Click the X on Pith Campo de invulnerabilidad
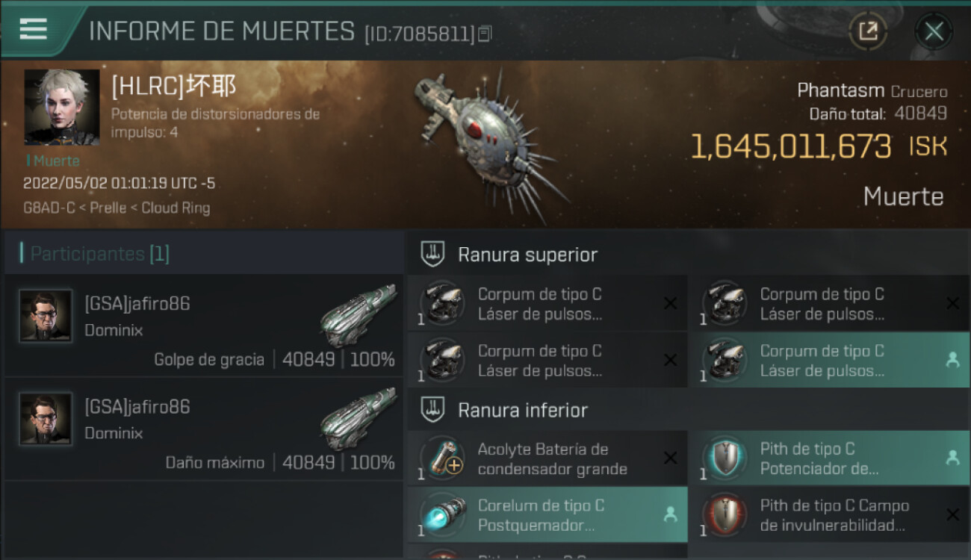 (952, 514)
